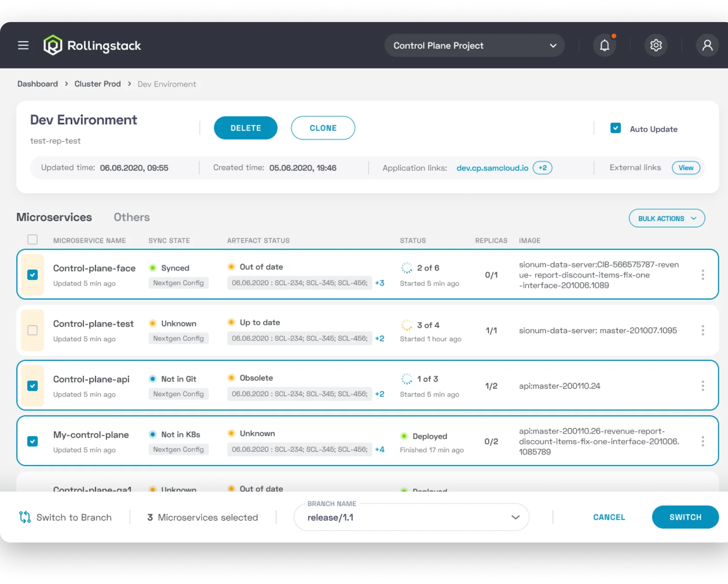
Task: Open more options for Control-plane-api row
Action: click(x=702, y=385)
